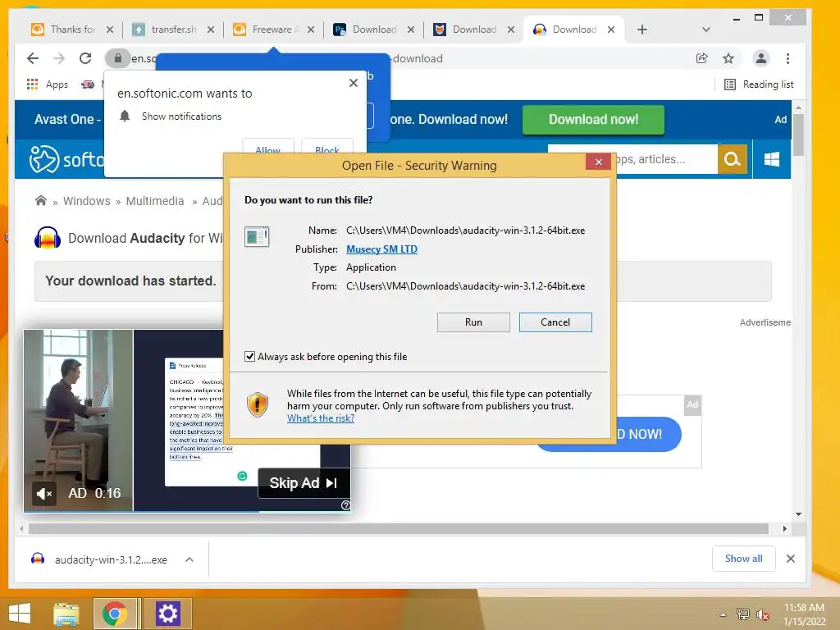This screenshot has height=630, width=840.
Task: Open the Windows Start button
Action: [20, 614]
